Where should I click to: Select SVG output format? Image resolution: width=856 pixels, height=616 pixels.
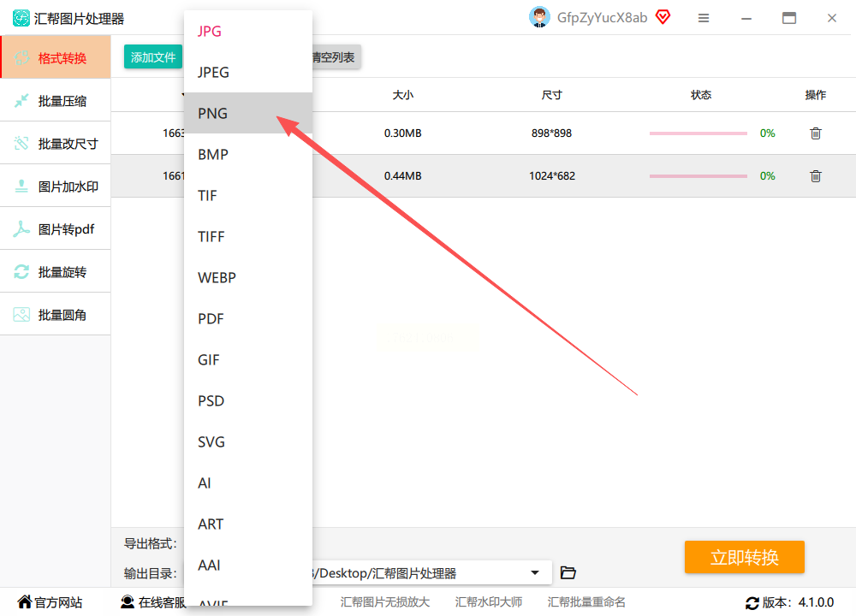tap(248, 441)
